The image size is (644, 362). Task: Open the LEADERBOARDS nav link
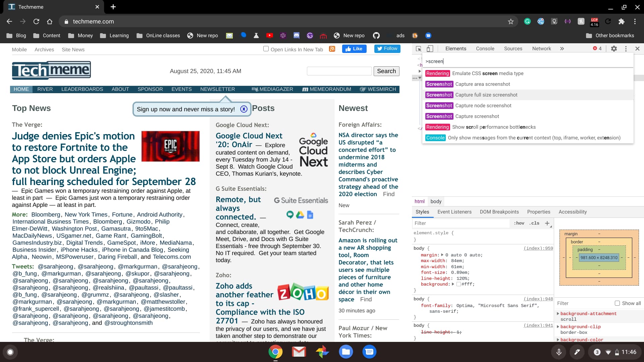[x=82, y=89]
